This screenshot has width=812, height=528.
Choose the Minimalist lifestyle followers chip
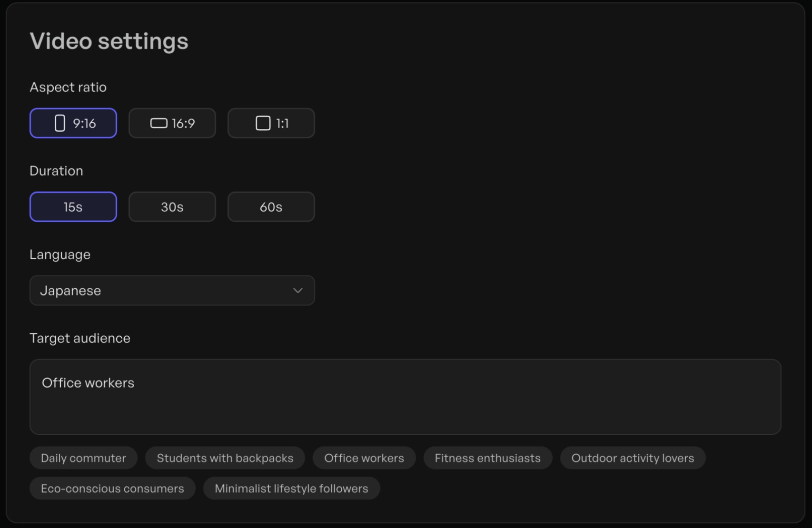(x=291, y=489)
